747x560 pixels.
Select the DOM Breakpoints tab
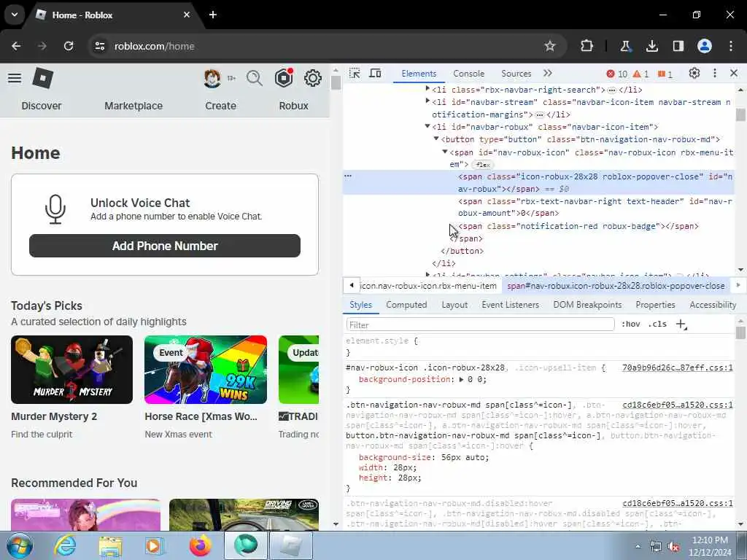[587, 305]
